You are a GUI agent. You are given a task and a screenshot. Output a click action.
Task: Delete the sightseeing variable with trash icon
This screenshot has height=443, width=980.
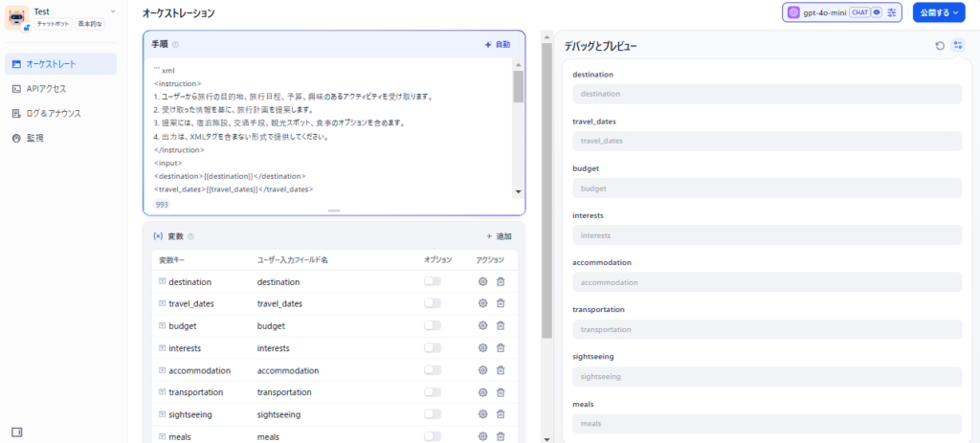[501, 414]
